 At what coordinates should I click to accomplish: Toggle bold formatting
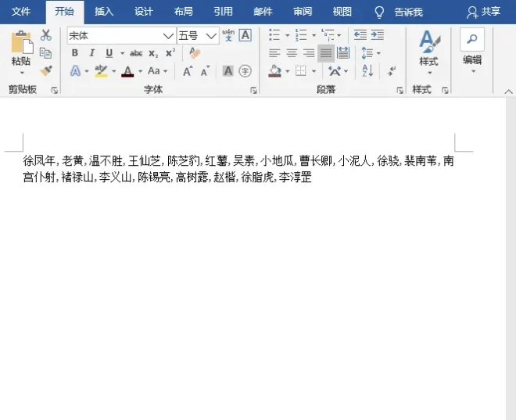[x=75, y=53]
